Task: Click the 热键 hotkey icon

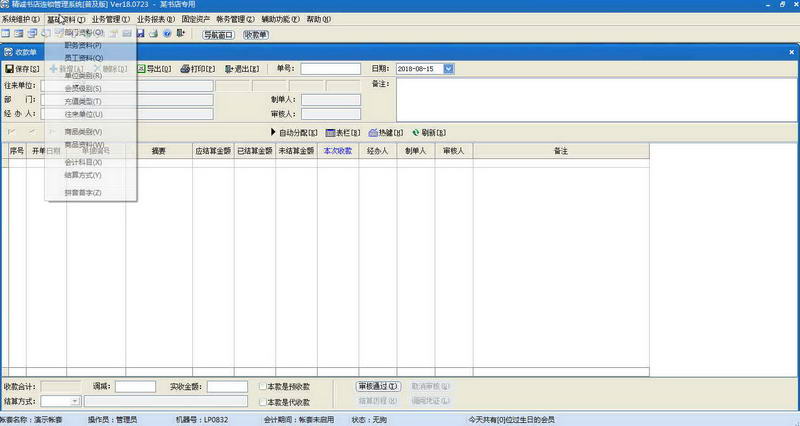Action: [x=373, y=132]
